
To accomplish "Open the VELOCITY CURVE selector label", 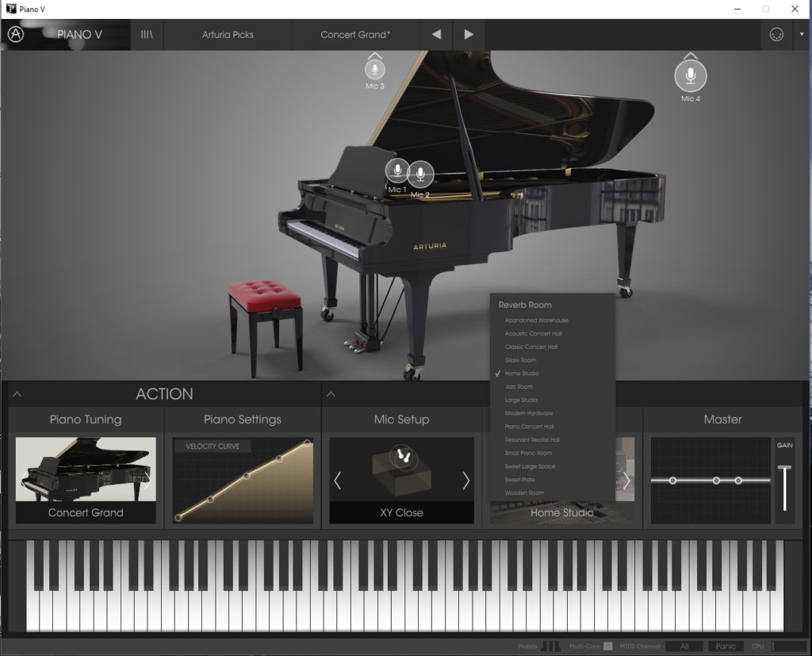I will tap(213, 446).
